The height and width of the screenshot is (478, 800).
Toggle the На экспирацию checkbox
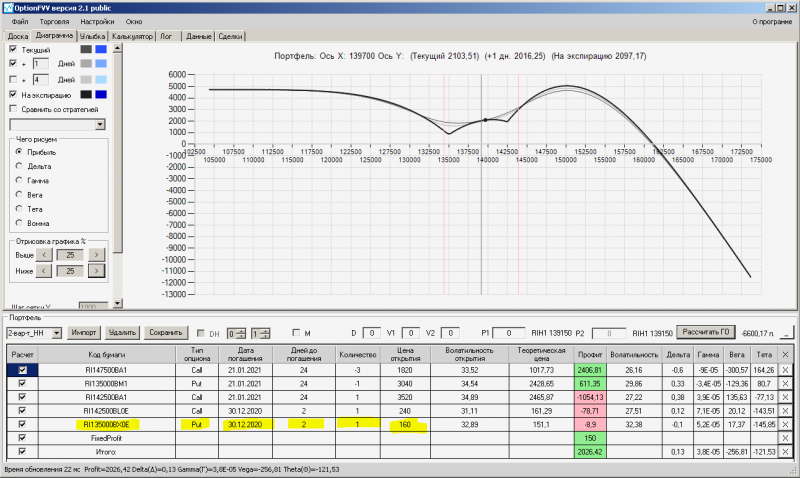click(13, 94)
